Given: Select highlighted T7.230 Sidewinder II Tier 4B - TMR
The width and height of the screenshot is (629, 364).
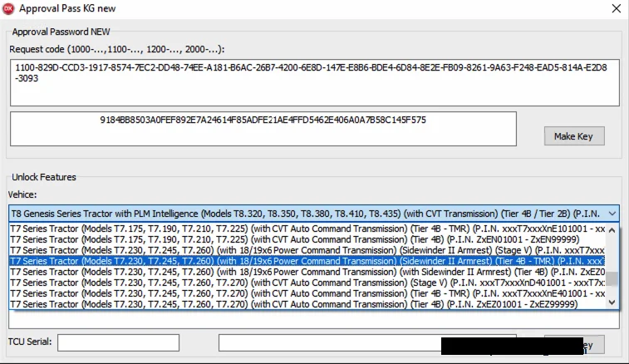Looking at the screenshot, I should pyautogui.click(x=307, y=261).
